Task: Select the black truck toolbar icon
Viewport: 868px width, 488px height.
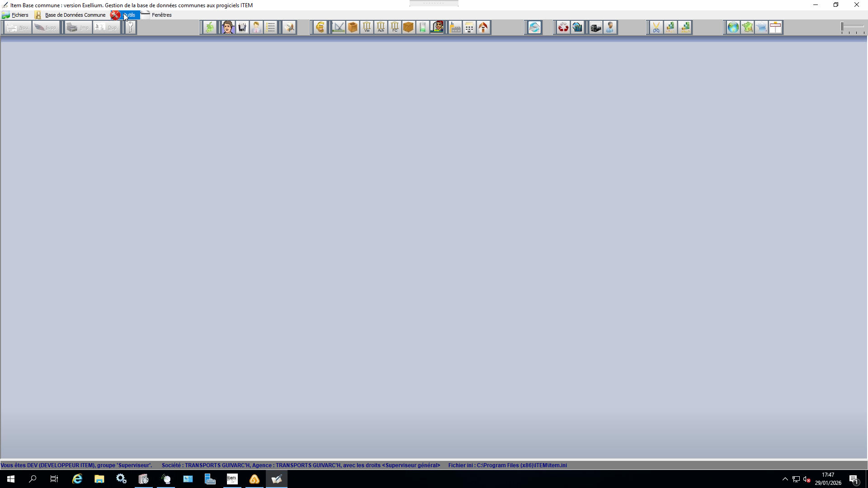Action: coord(595,28)
